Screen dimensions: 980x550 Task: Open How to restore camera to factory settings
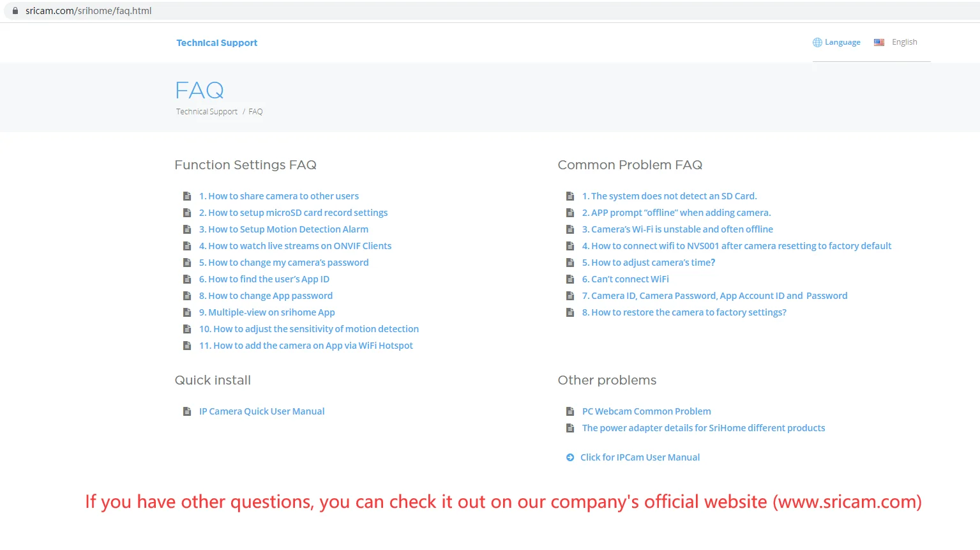click(684, 312)
